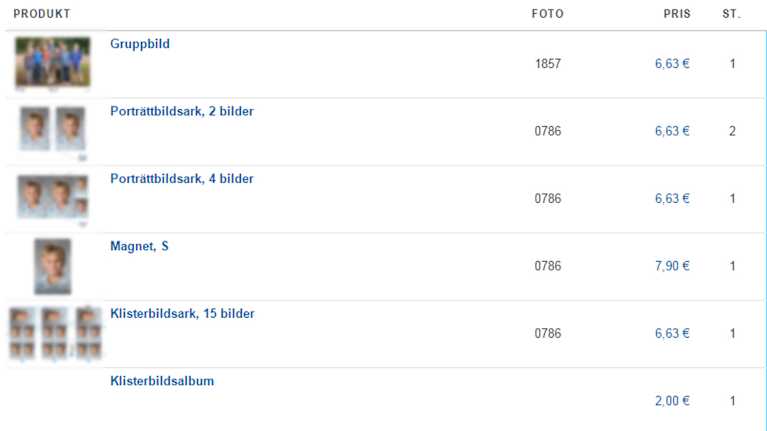Open the Porträttbildsark, 4 bilder link
The height and width of the screenshot is (431, 767).
coord(181,179)
